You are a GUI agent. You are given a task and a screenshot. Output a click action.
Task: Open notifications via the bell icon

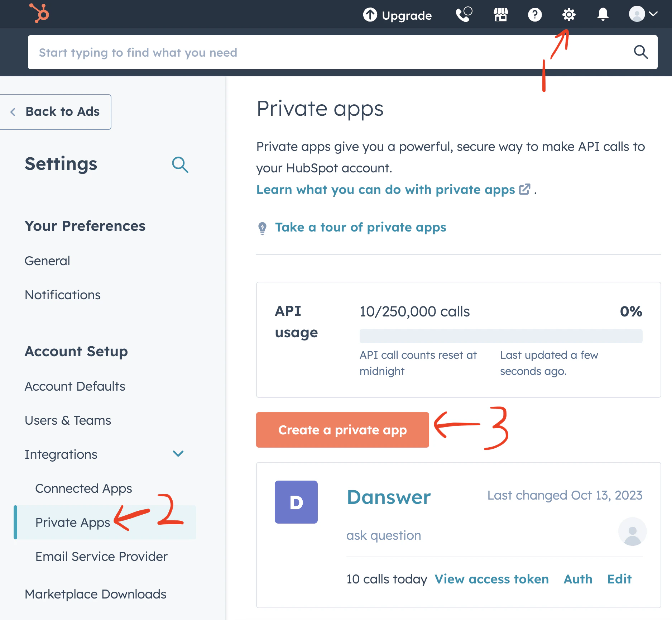coord(602,14)
